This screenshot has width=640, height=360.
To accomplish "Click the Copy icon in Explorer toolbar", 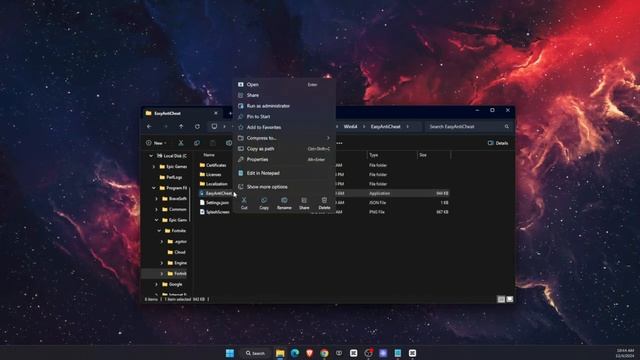I will tap(197, 143).
